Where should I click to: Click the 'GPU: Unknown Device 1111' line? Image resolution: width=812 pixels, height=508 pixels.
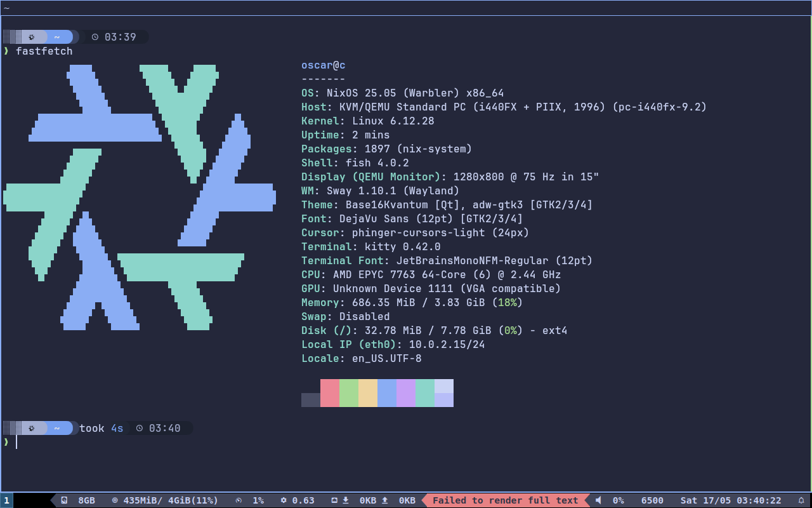tap(431, 288)
